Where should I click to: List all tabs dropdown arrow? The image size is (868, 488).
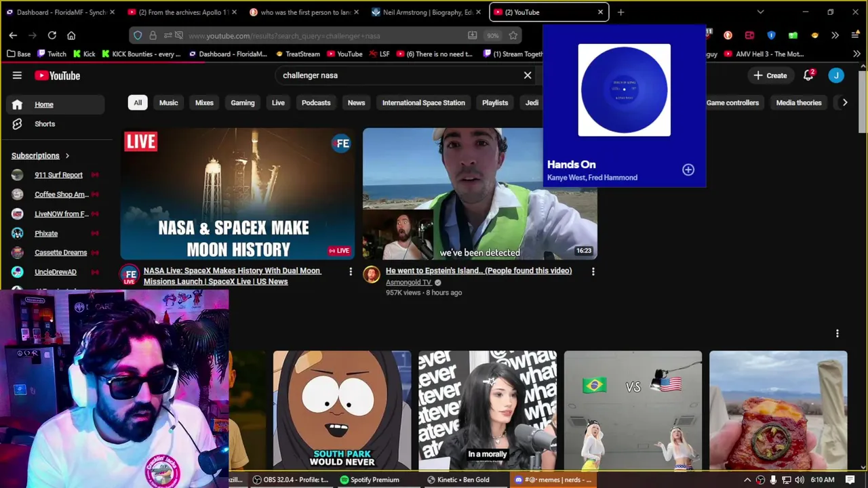pyautogui.click(x=760, y=12)
